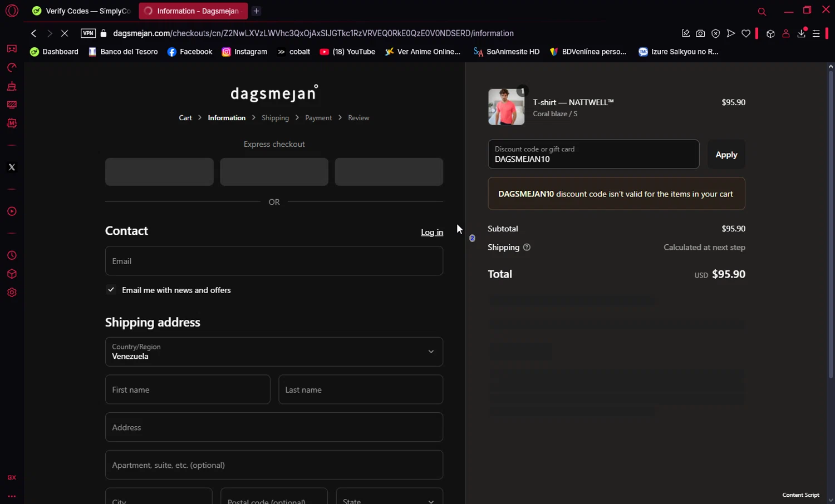Click the Log in link
Screen dimensions: 835x504
coord(432,232)
